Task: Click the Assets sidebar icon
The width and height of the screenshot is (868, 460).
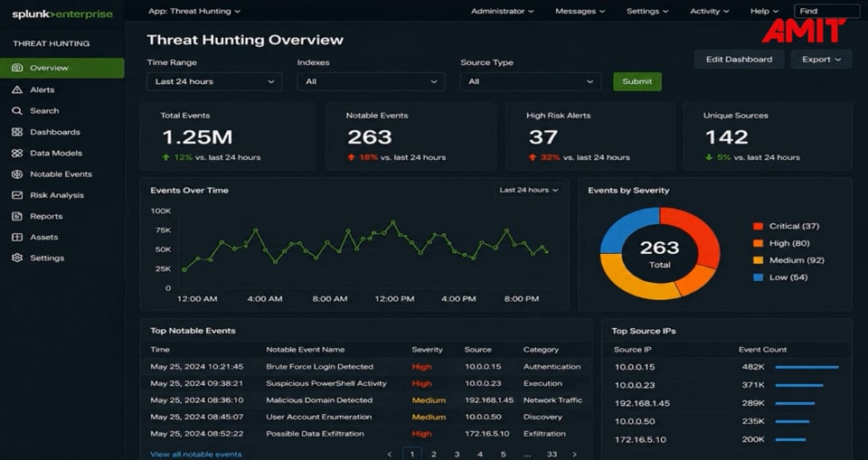Action: [x=17, y=237]
